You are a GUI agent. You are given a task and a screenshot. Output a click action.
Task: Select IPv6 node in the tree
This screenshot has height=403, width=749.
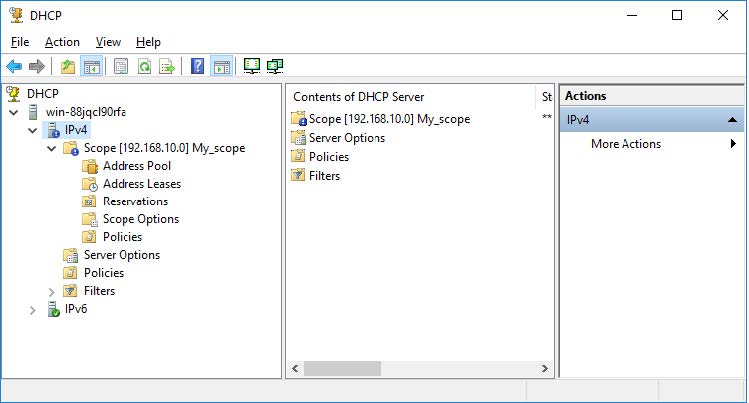pos(76,309)
